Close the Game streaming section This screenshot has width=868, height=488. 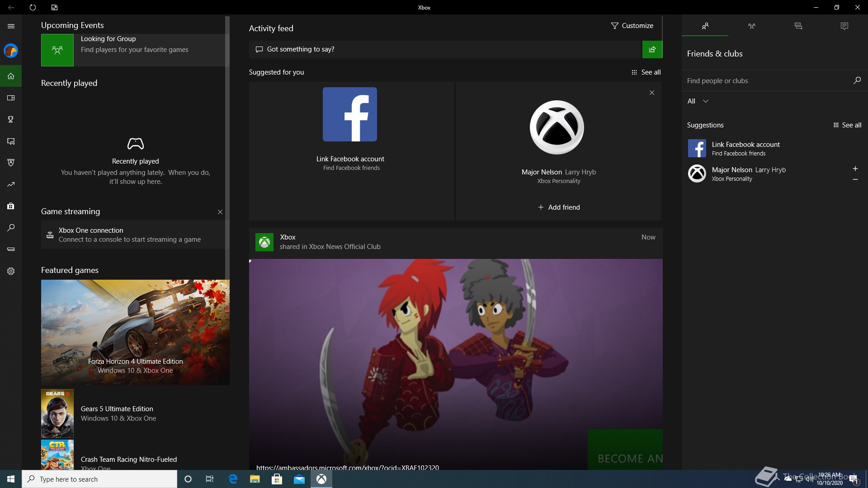point(220,212)
